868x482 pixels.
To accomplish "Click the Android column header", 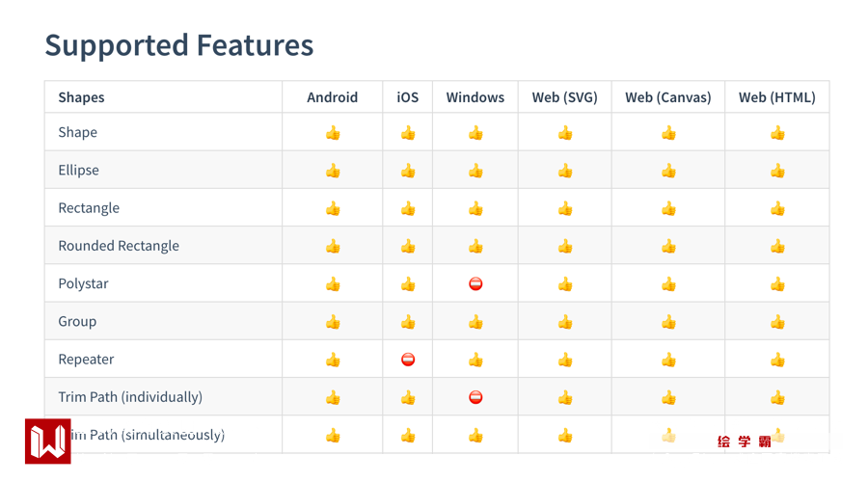I will (x=332, y=97).
